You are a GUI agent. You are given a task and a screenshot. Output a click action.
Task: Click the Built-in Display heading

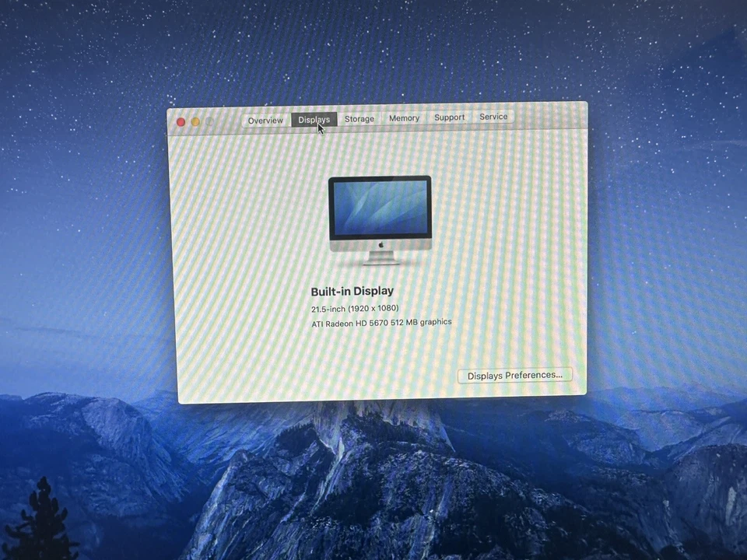[352, 291]
